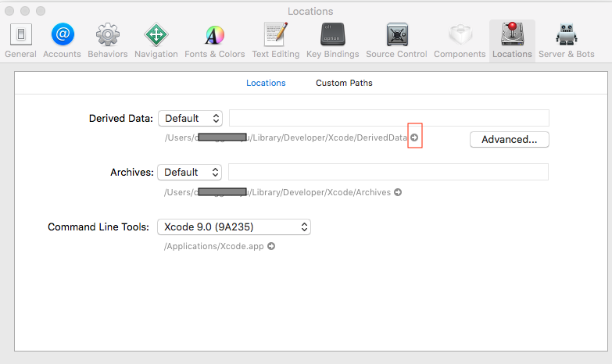This screenshot has height=364, width=612.
Task: Switch to the Custom Paths tab
Action: [x=344, y=83]
